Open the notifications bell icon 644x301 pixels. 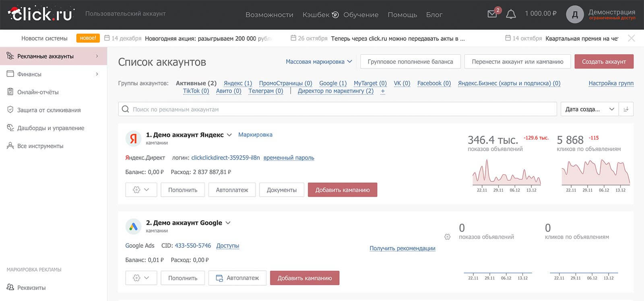click(511, 15)
